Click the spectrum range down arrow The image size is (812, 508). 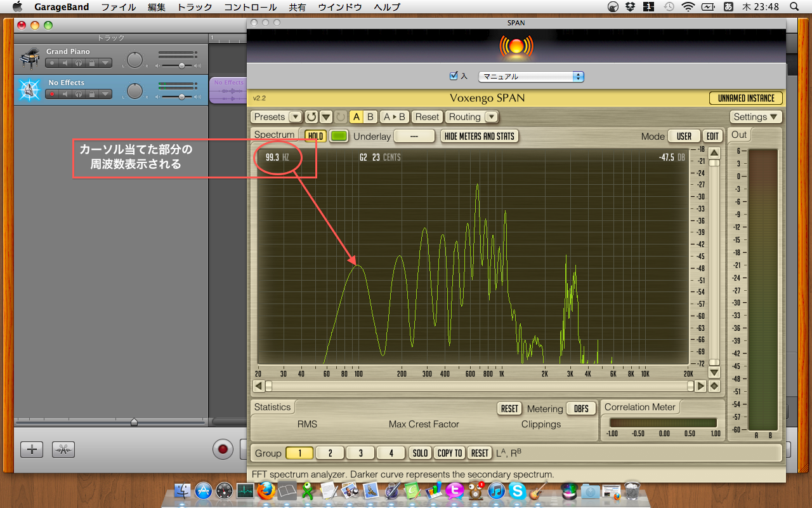[x=714, y=373]
